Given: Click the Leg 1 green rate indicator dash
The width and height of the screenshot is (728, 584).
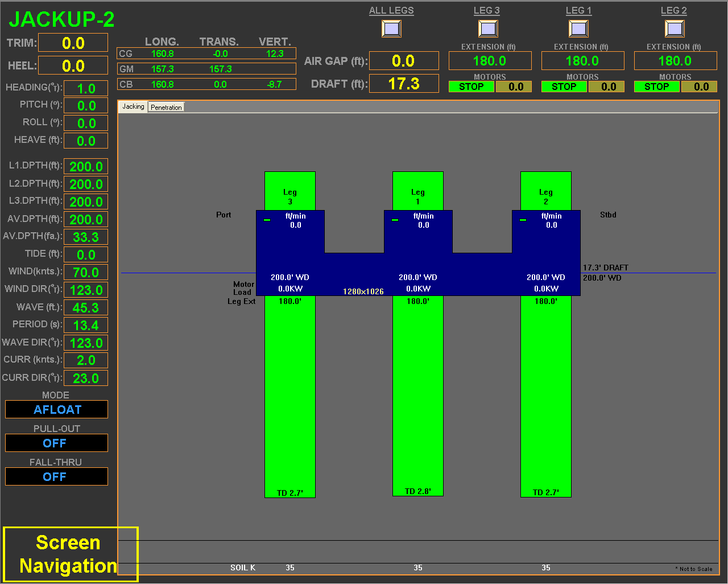Looking at the screenshot, I should [395, 220].
